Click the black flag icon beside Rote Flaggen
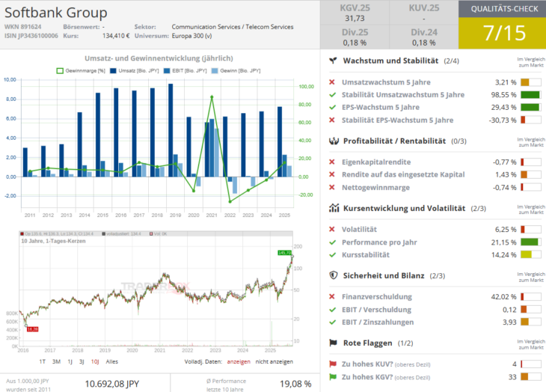 [334, 343]
